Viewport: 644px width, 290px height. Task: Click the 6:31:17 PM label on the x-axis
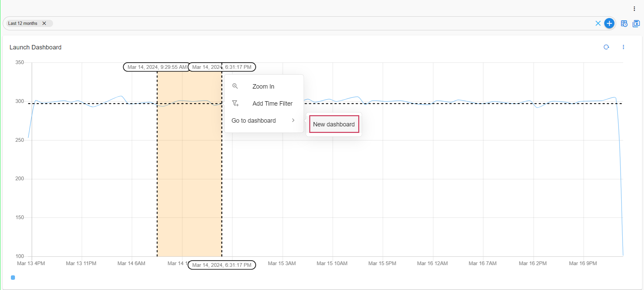pyautogui.click(x=222, y=265)
